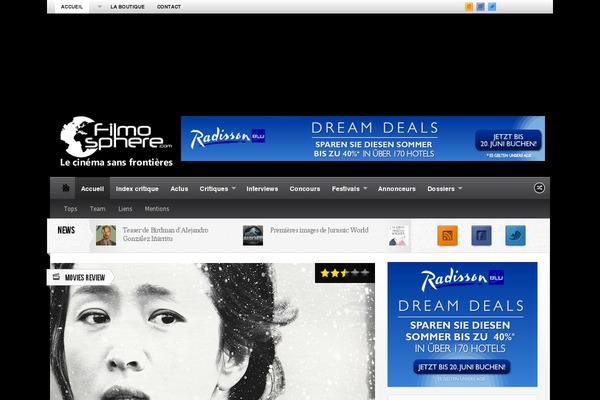The width and height of the screenshot is (600, 400).
Task: Select Accueil in main navigation
Action: pyautogui.click(x=92, y=189)
